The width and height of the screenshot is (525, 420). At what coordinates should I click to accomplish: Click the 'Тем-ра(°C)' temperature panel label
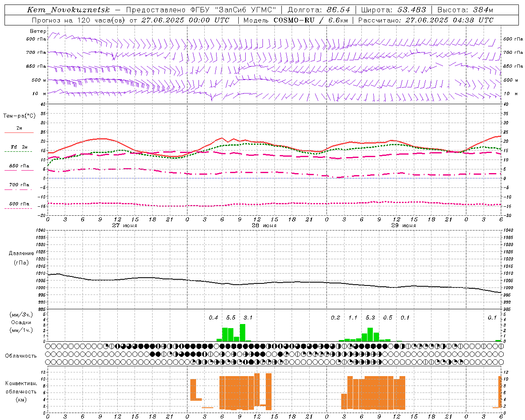19,116
